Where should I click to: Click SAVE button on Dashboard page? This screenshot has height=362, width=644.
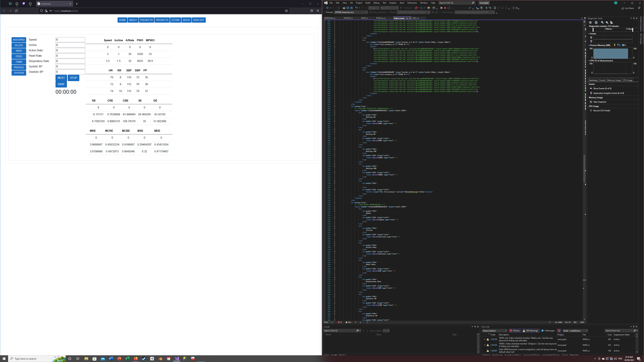click(61, 84)
